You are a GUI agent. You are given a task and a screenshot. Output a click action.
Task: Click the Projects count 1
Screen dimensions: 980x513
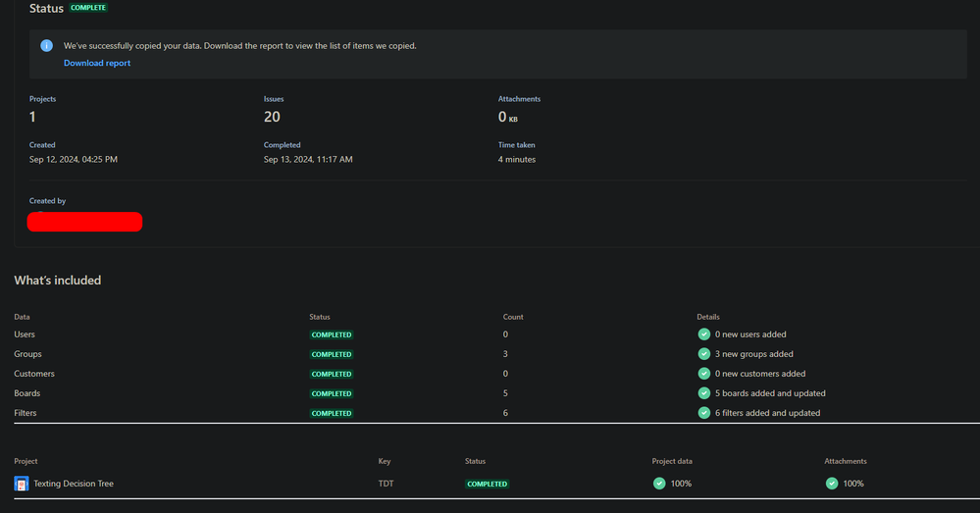(32, 117)
